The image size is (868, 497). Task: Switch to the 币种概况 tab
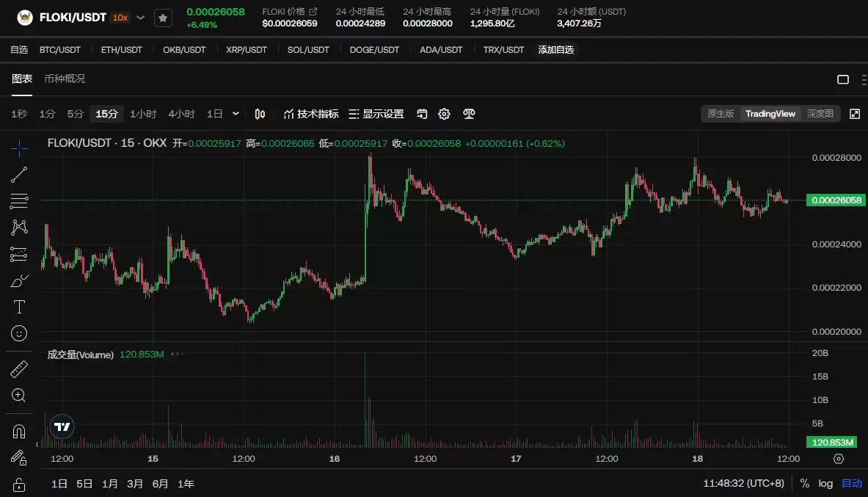[x=65, y=79]
